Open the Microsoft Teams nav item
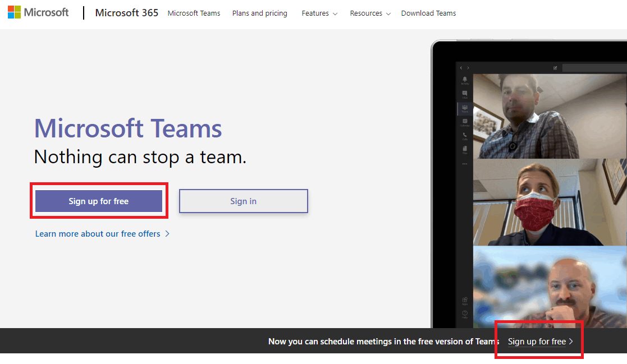This screenshot has height=364, width=627. 194,13
